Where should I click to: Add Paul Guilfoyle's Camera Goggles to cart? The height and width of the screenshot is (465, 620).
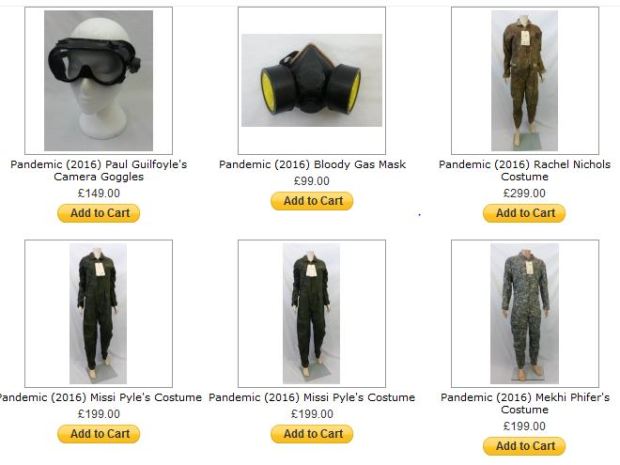coord(99,213)
